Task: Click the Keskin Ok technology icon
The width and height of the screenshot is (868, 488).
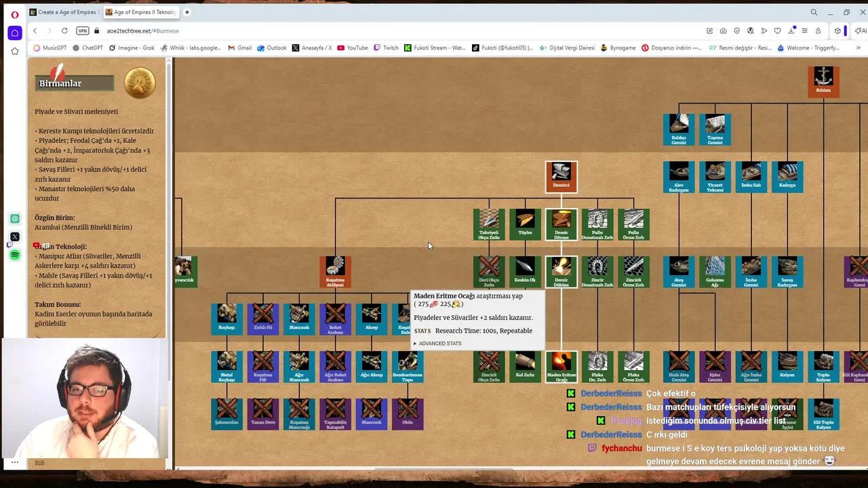Action: click(x=525, y=272)
